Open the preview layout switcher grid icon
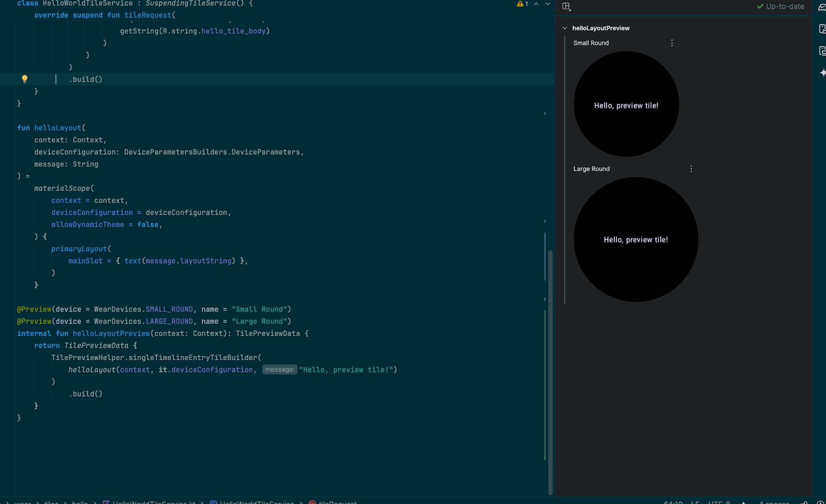The width and height of the screenshot is (826, 504). click(x=566, y=6)
